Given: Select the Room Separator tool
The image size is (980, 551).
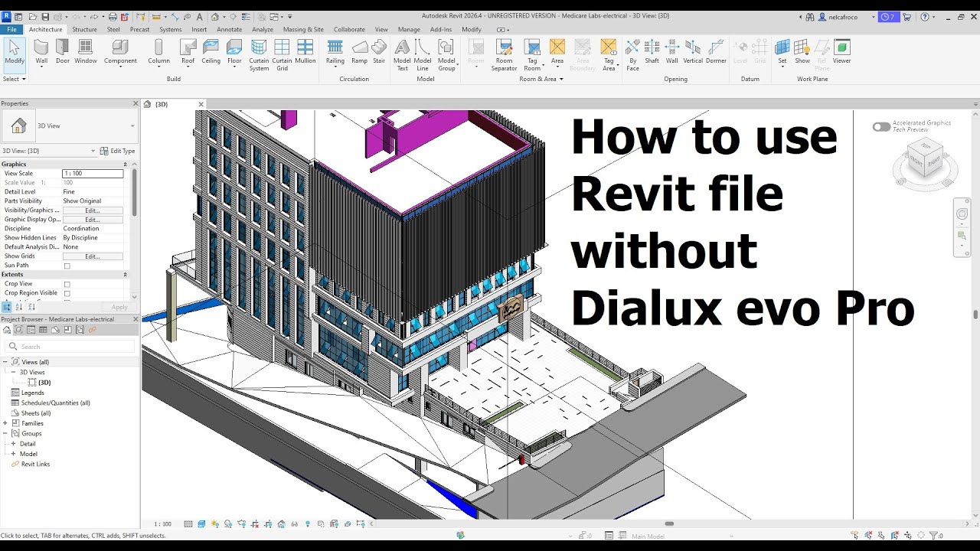Looking at the screenshot, I should [504, 55].
